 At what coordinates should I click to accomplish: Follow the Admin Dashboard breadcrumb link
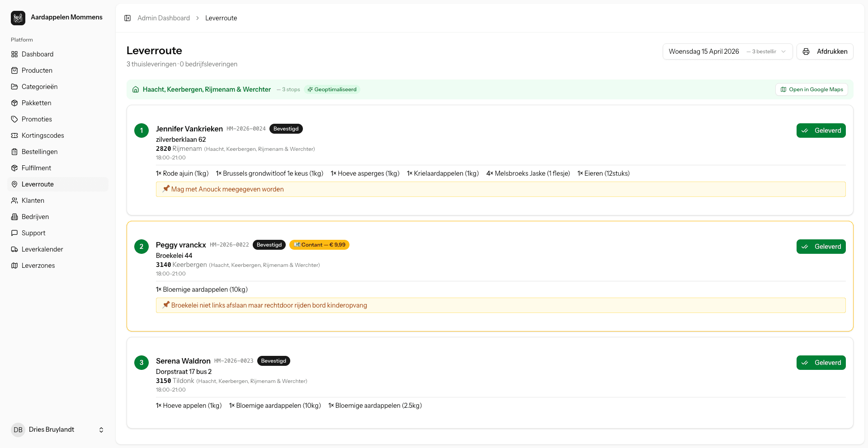pyautogui.click(x=164, y=18)
